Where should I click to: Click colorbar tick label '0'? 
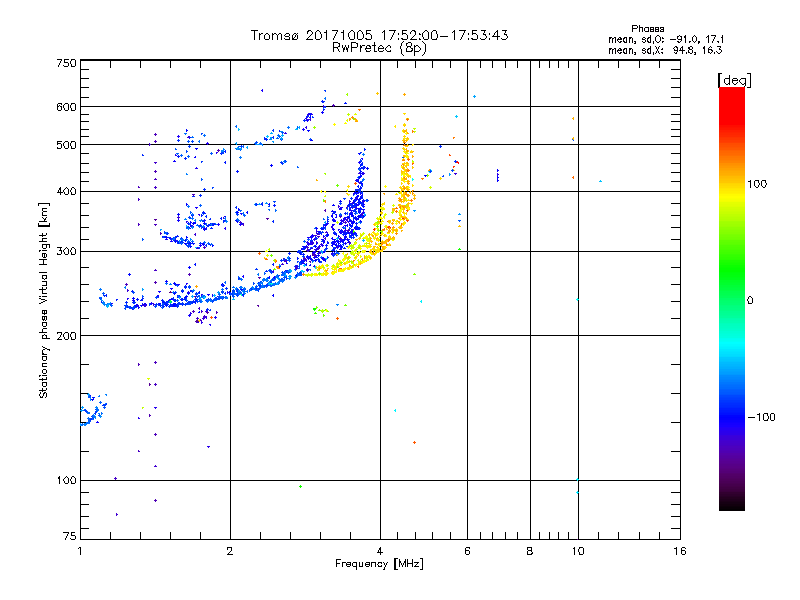click(x=750, y=301)
